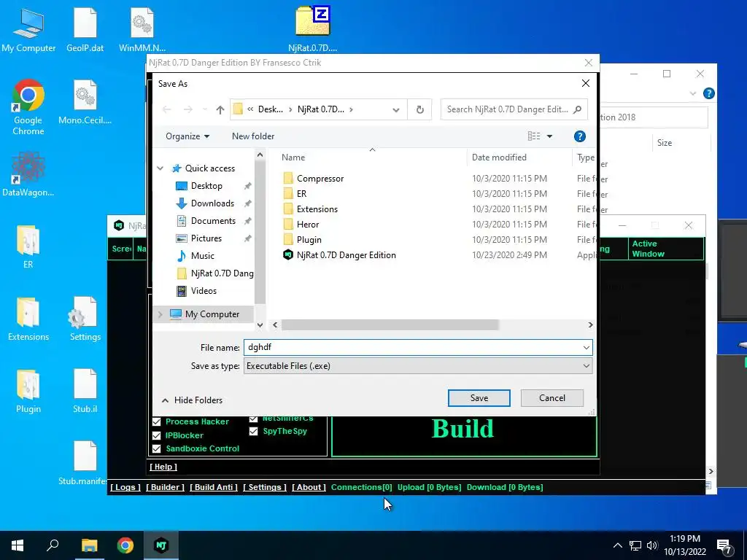Select the Plugin folder on desktop
The image size is (747, 560).
(x=28, y=392)
